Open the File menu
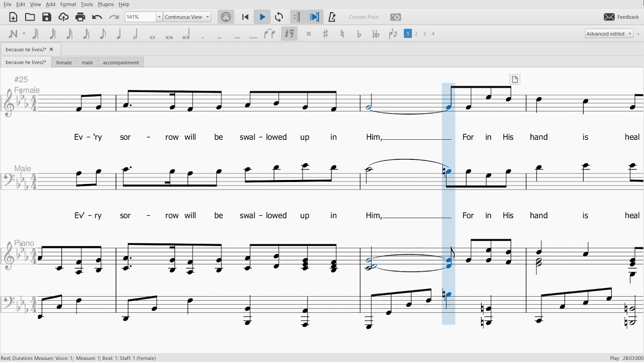The image size is (644, 362). [x=8, y=4]
